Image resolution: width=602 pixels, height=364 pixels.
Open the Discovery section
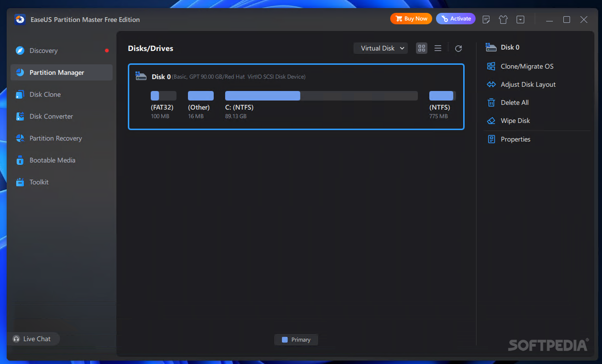click(x=62, y=51)
